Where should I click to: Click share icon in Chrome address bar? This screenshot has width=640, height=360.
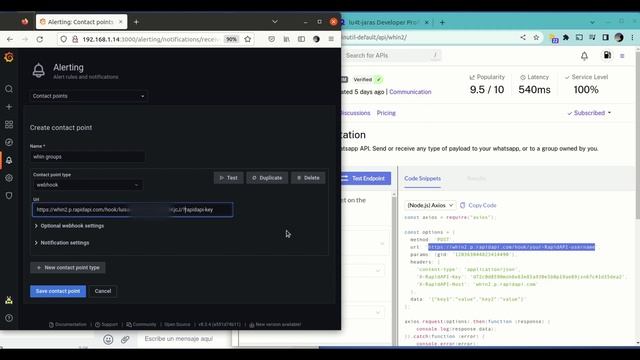pyautogui.click(x=523, y=37)
